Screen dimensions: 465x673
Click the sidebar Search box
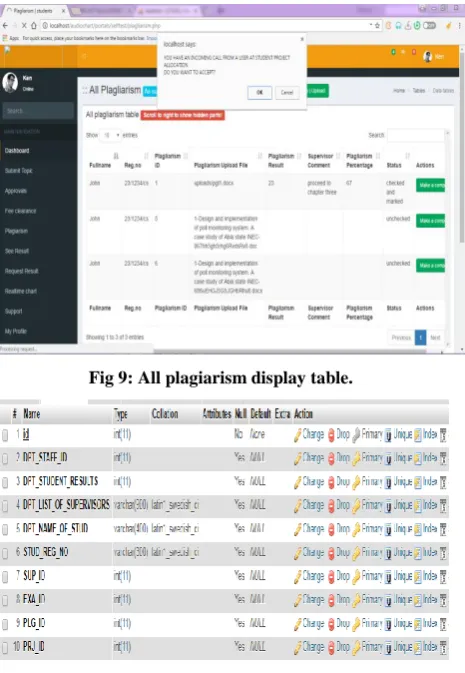point(38,111)
